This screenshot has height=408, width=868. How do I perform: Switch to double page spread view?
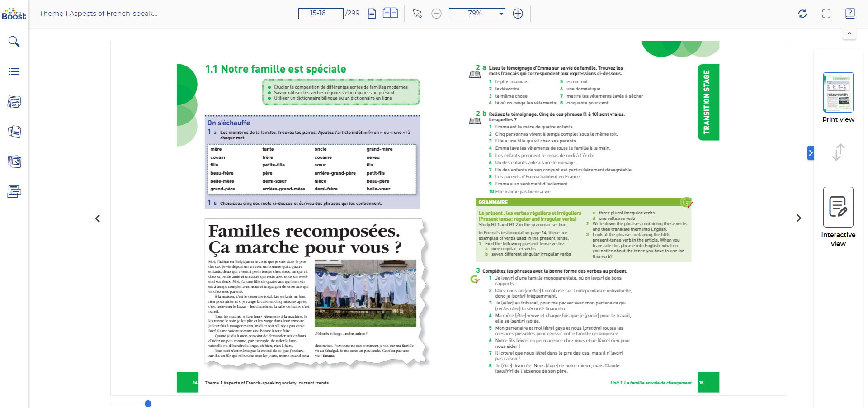coord(390,13)
